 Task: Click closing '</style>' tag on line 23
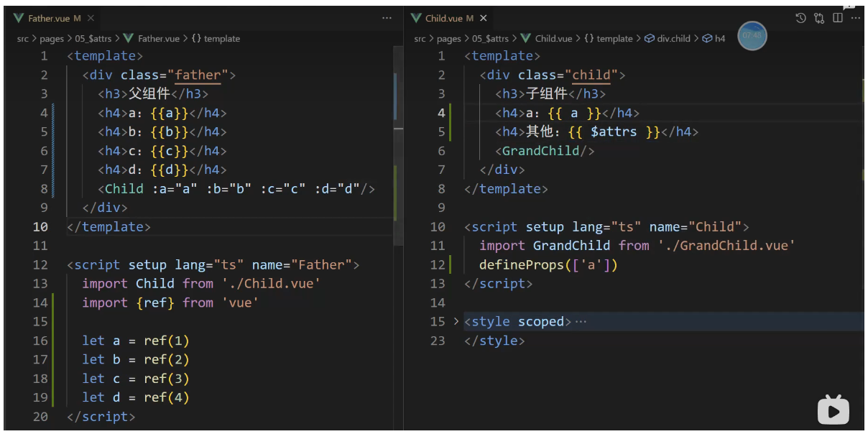coord(494,341)
